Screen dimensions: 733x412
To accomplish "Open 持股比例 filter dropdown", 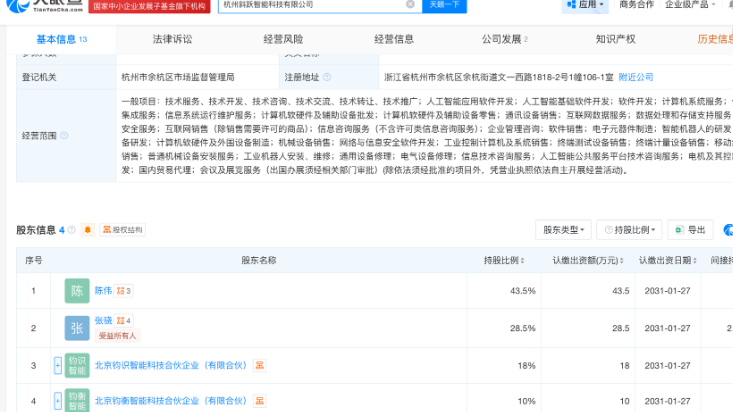I will (630, 230).
